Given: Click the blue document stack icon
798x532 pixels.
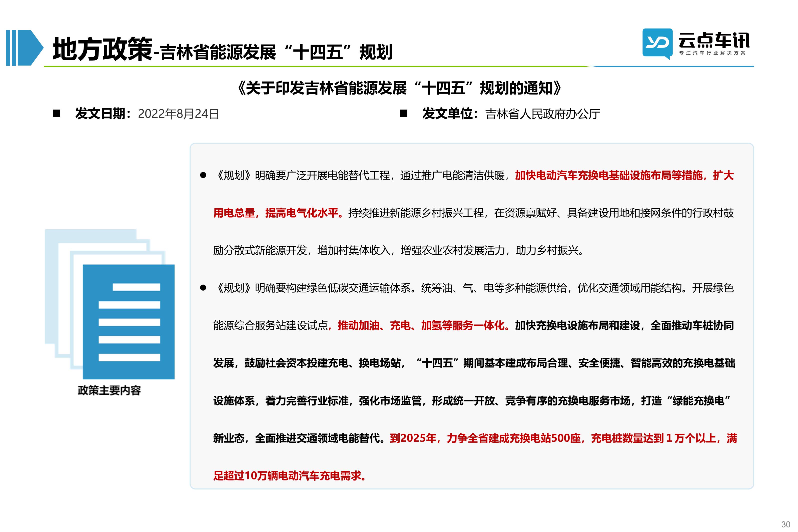Looking at the screenshot, I should (110, 304).
